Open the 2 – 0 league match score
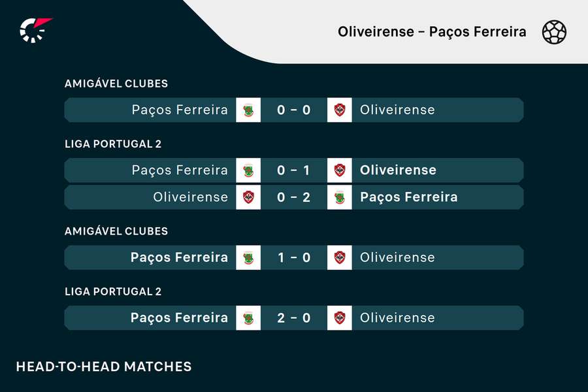 (x=294, y=318)
